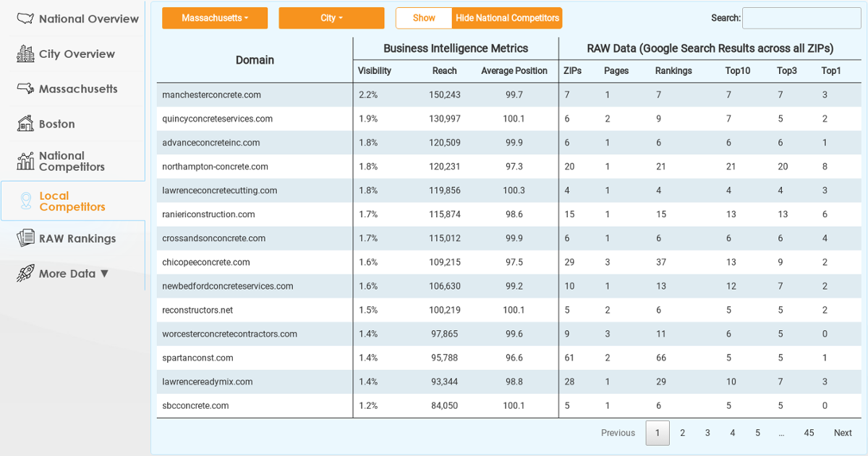Click the USA map icon for National Overview
868x456 pixels.
coord(26,19)
